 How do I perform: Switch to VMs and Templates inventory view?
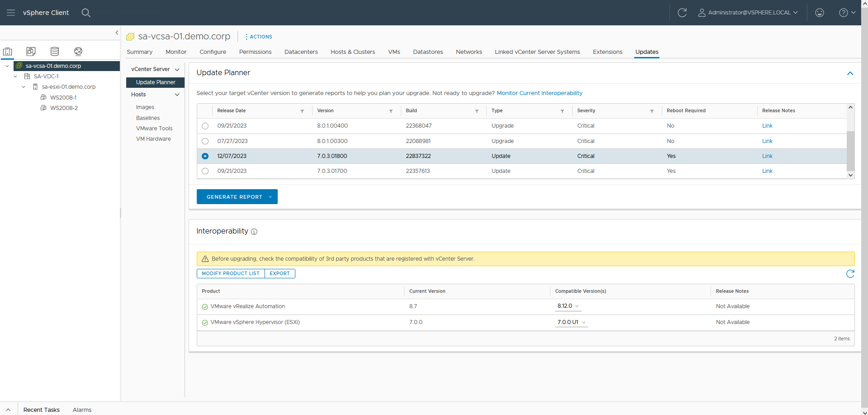click(31, 51)
